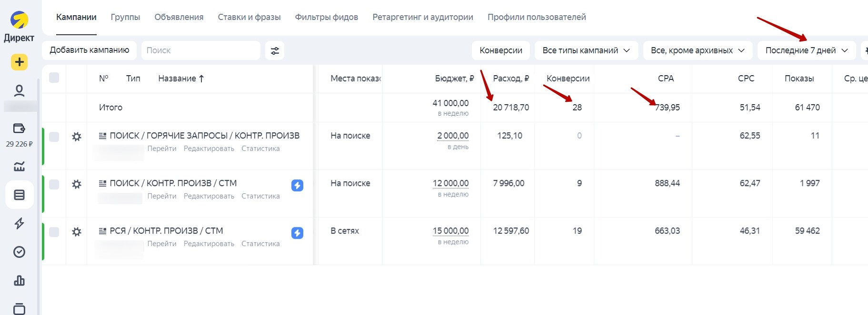Click the Добавить кампанию button
This screenshot has height=315, width=868.
90,50
